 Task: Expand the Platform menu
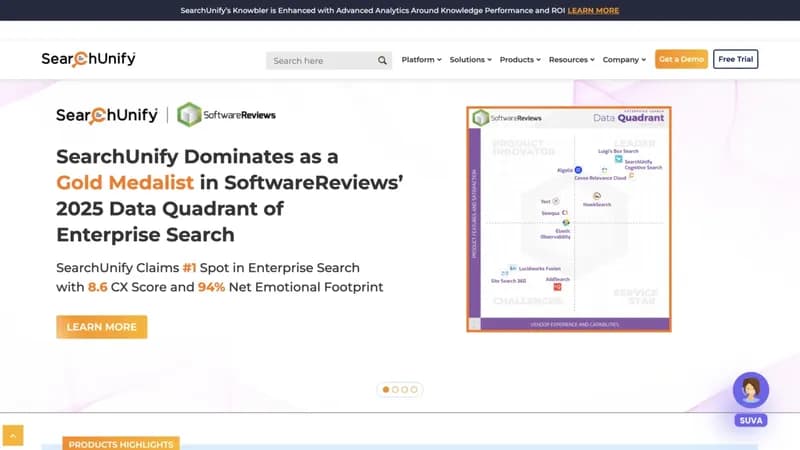click(x=421, y=60)
